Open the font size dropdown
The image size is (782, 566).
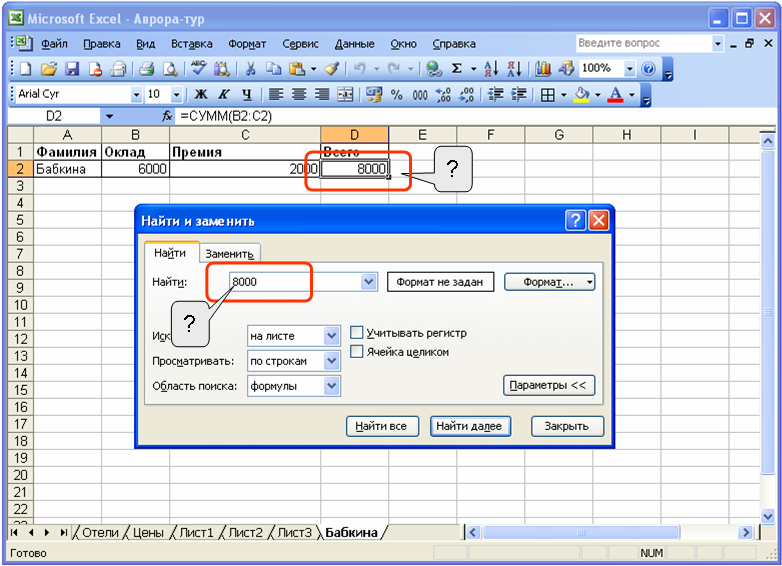tap(177, 95)
